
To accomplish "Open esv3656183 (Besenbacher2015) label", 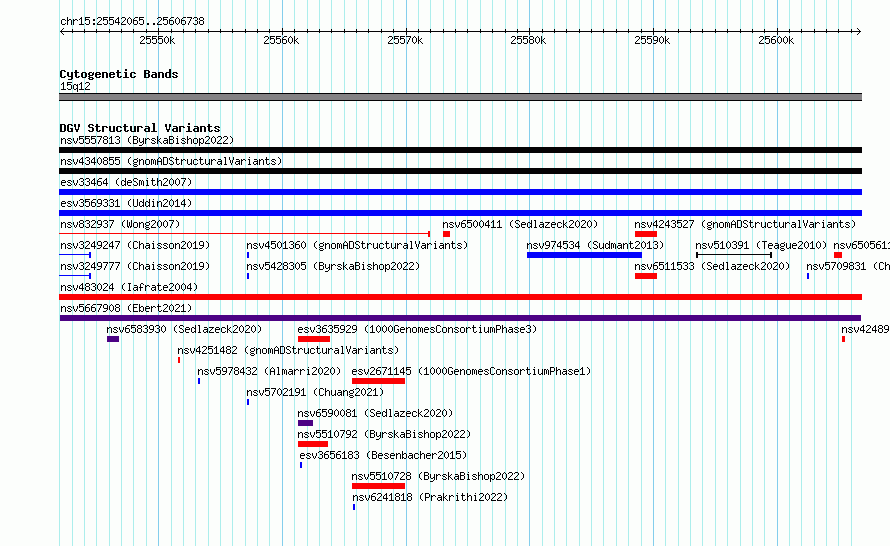I will 383,455.
